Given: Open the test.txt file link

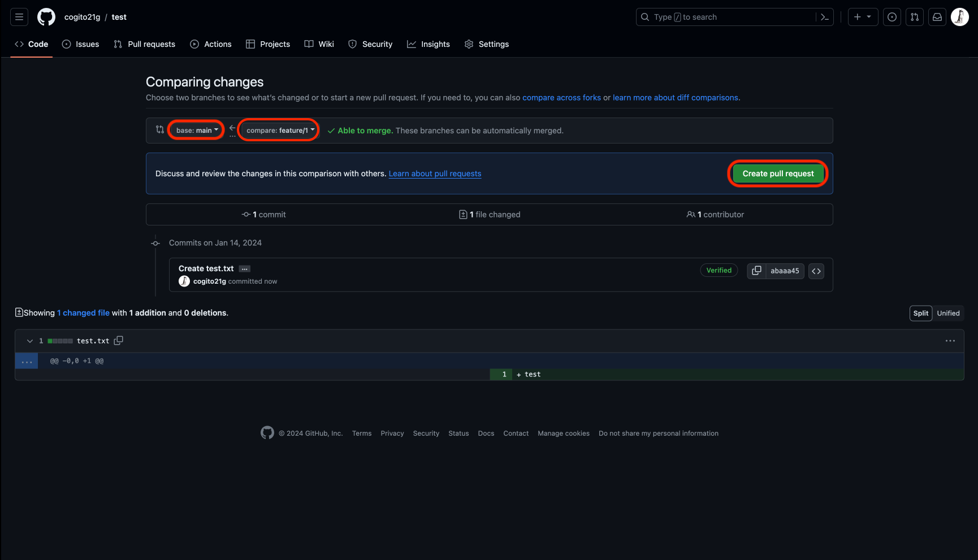Looking at the screenshot, I should [x=93, y=341].
